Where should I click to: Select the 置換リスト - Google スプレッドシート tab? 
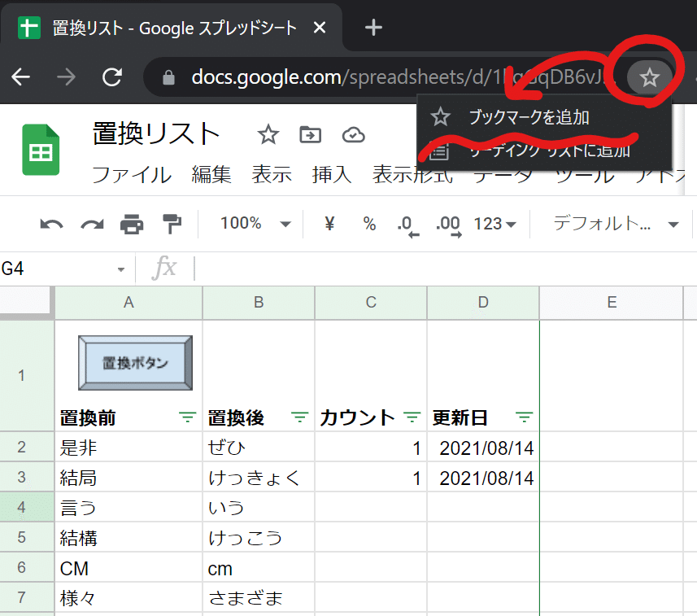point(171,28)
